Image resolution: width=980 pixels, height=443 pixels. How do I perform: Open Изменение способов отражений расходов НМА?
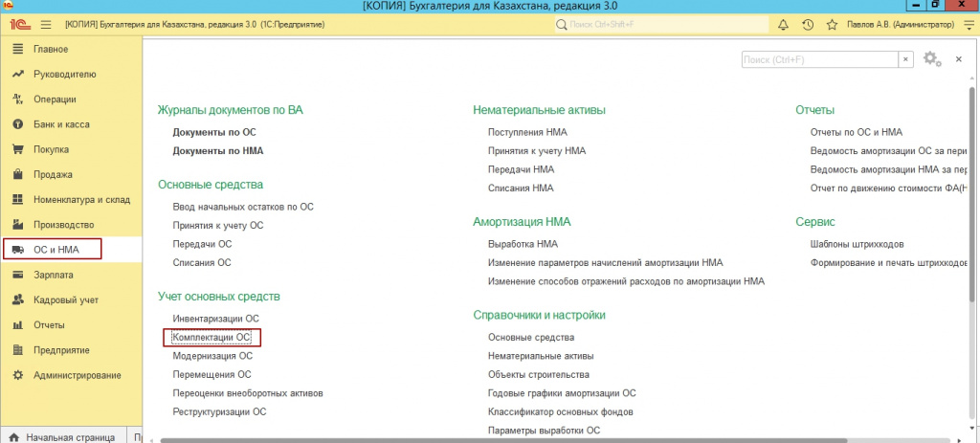pos(626,282)
